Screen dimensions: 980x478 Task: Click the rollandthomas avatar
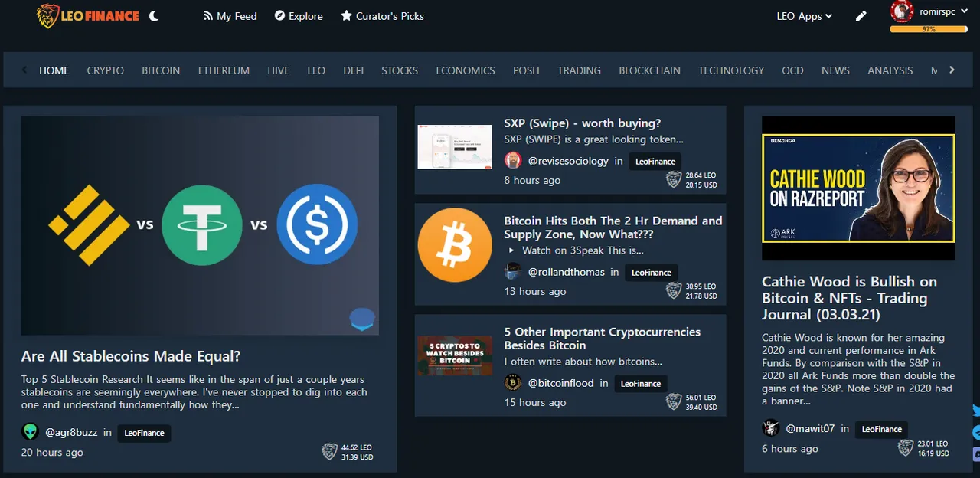pyautogui.click(x=513, y=272)
